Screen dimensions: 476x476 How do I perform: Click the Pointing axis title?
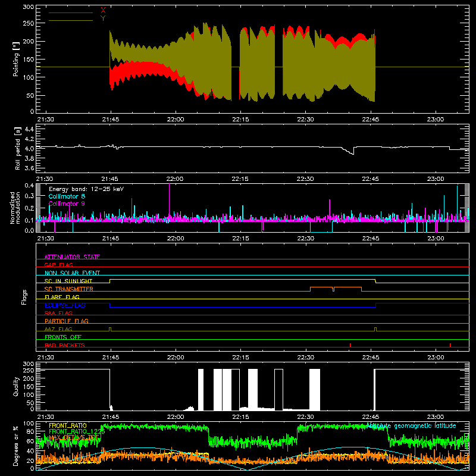click(x=16, y=59)
